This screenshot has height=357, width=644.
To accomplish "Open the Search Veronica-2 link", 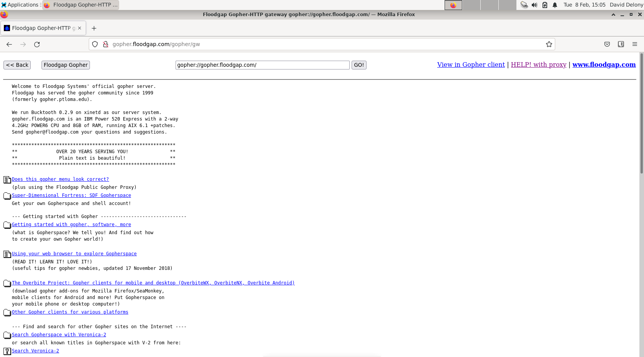I will 35,350.
